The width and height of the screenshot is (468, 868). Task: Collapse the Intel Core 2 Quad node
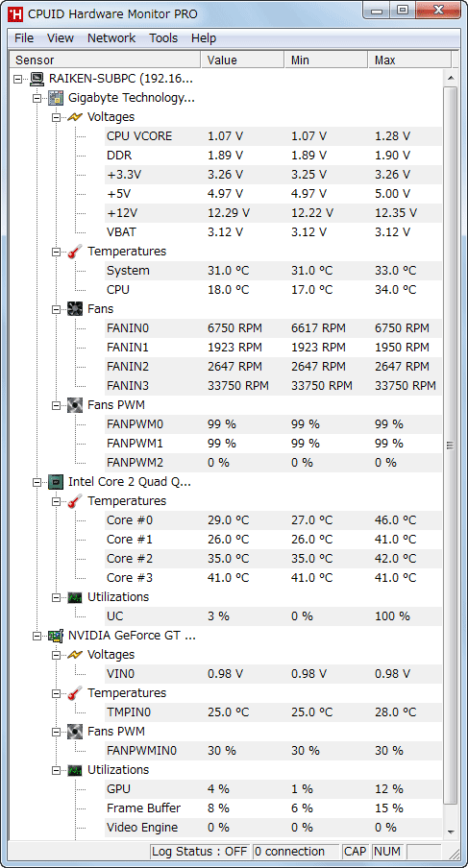(37, 482)
